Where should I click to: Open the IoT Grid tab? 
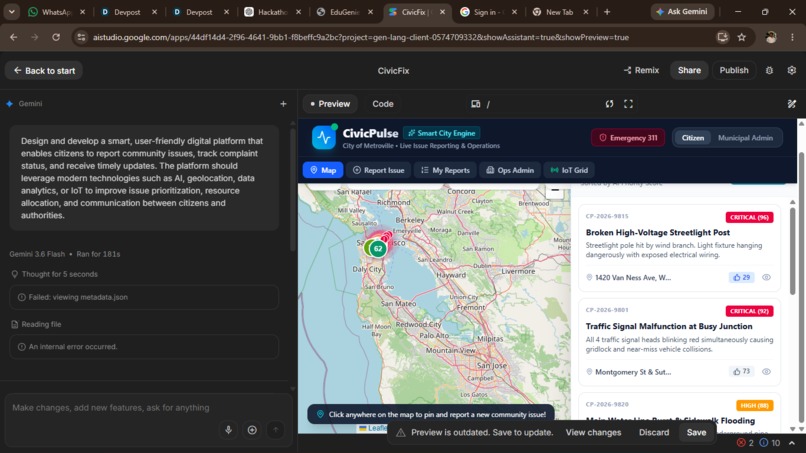point(569,170)
